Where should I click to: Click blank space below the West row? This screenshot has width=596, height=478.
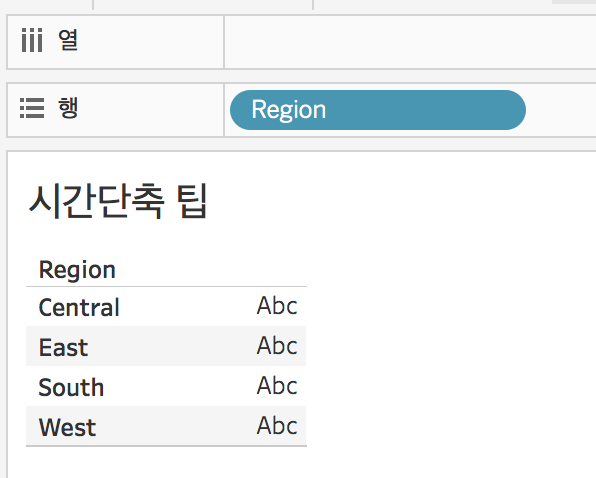[166, 462]
